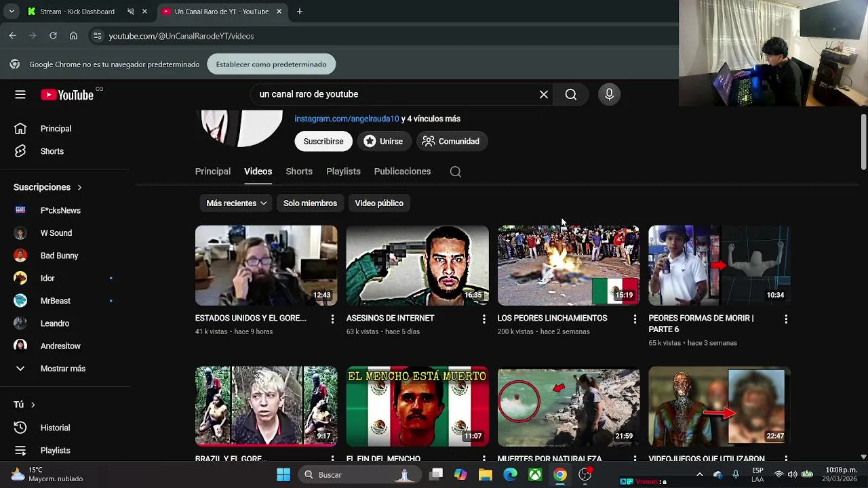
Task: Unmute the Kick Dashboard tab audio icon
Action: pyautogui.click(x=131, y=12)
